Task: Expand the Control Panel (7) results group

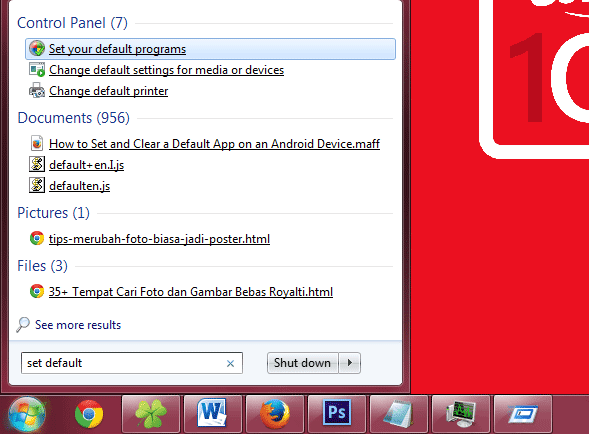Action: (72, 23)
